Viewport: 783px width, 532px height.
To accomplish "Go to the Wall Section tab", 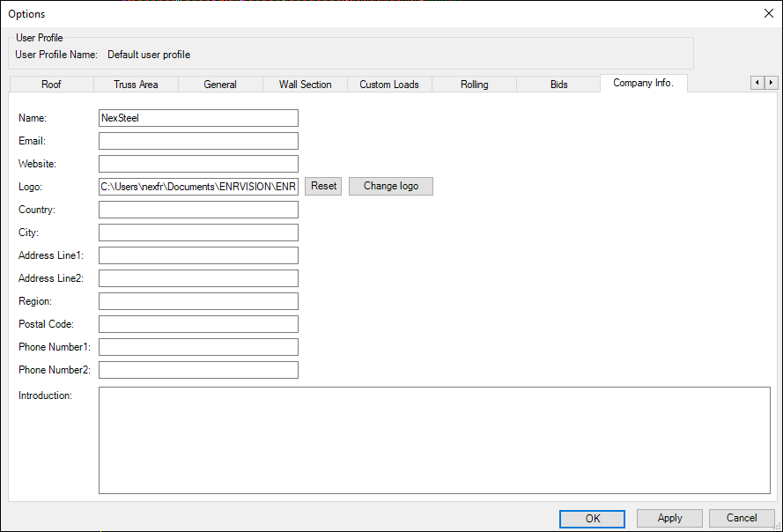I will (305, 85).
